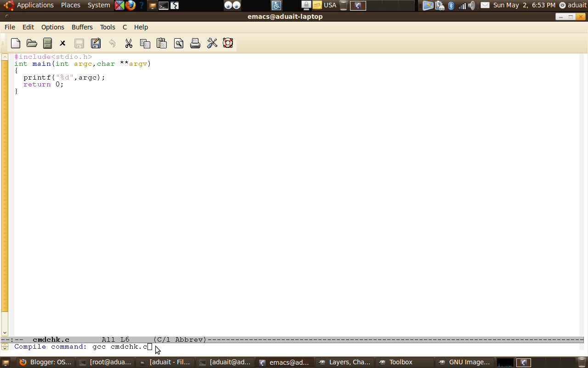This screenshot has width=588, height=368.
Task: Click the googly eyes panel applet
Action: (232, 6)
